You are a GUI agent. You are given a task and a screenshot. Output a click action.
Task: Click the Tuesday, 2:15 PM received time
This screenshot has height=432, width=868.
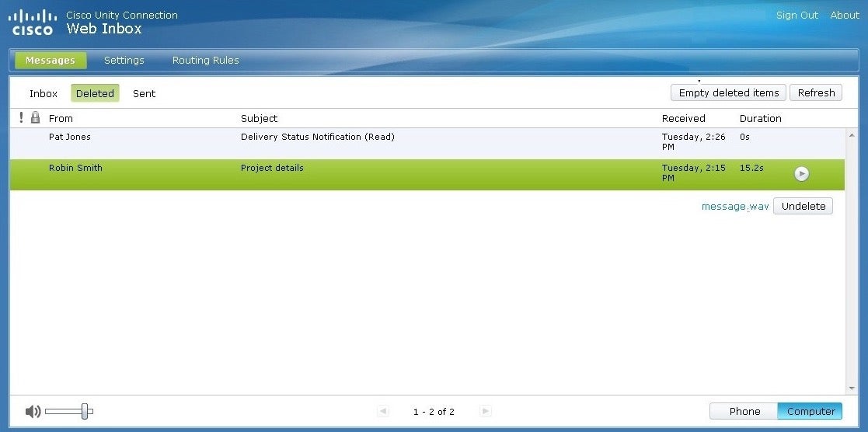coord(693,172)
